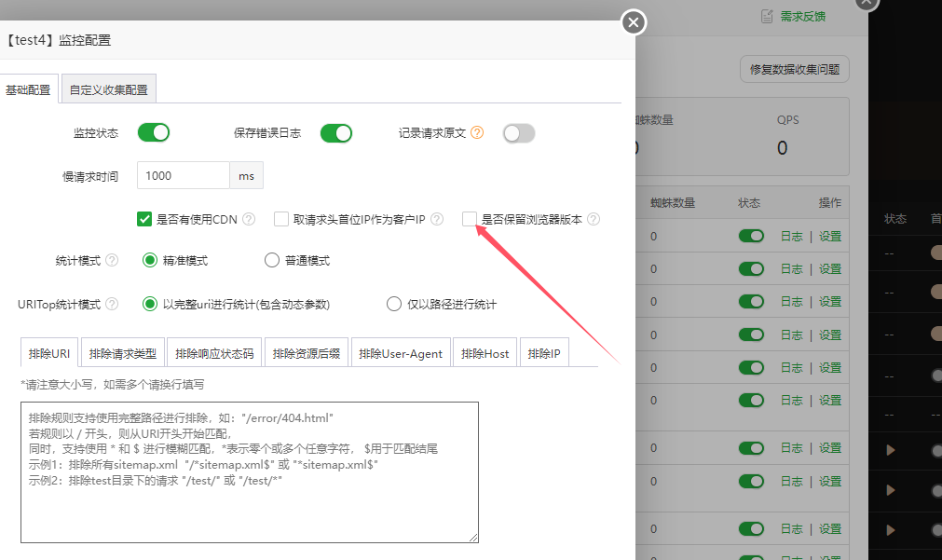
Task: Select the 普通模式 radio button
Action: [272, 260]
